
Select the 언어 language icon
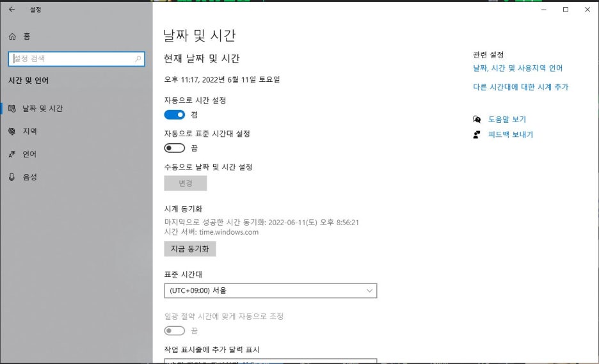[x=12, y=154]
